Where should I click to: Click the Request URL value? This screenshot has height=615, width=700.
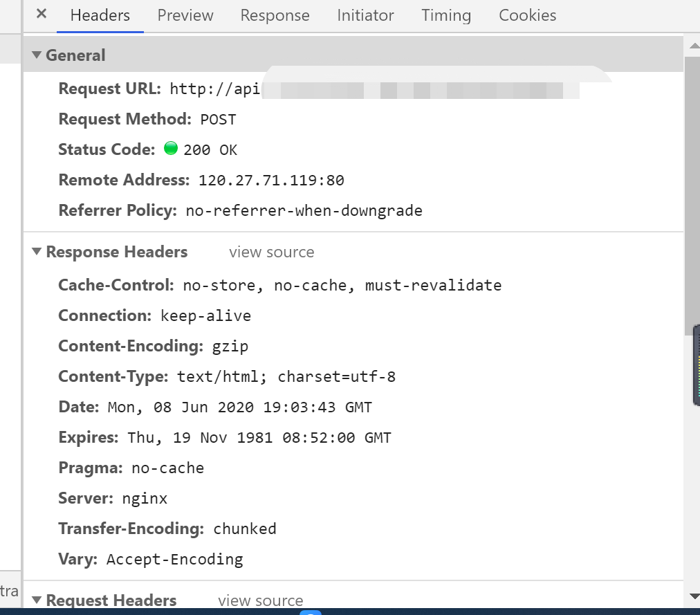click(x=374, y=89)
